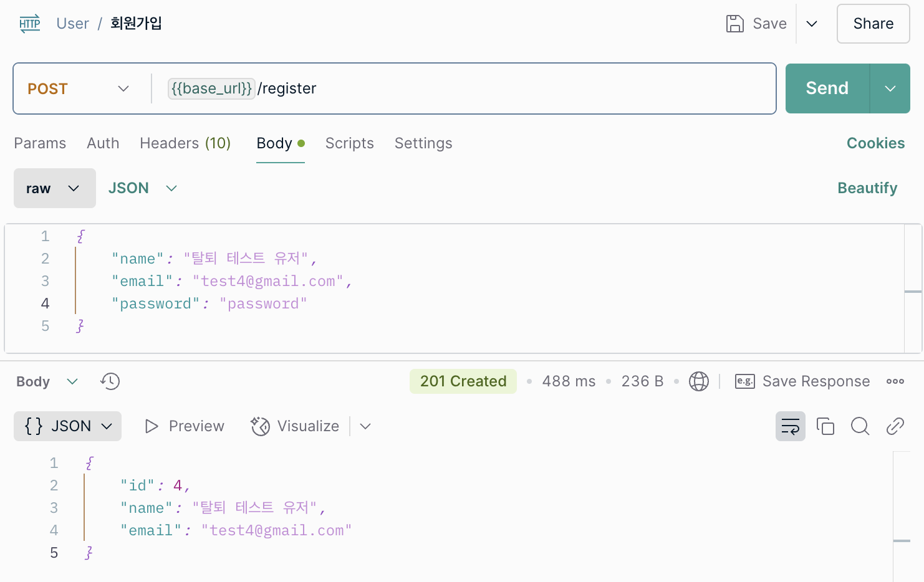Click the request body "password" line

(x=209, y=303)
